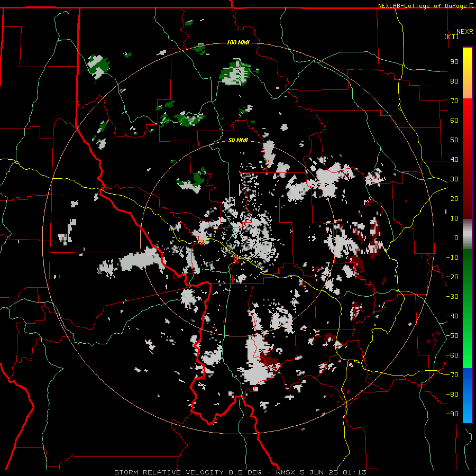Pick the light blue bottom color bar segment

pos(467,413)
